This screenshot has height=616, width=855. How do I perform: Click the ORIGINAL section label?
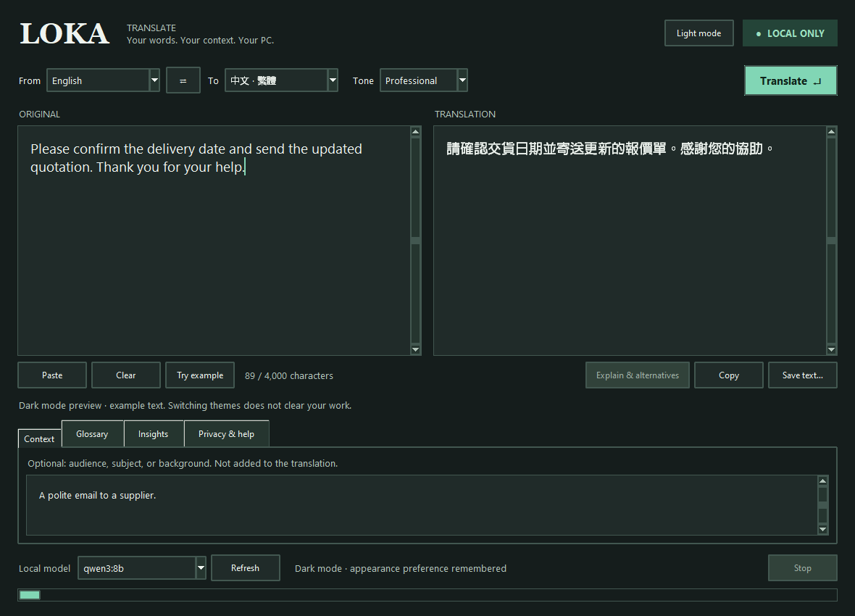pyautogui.click(x=39, y=114)
